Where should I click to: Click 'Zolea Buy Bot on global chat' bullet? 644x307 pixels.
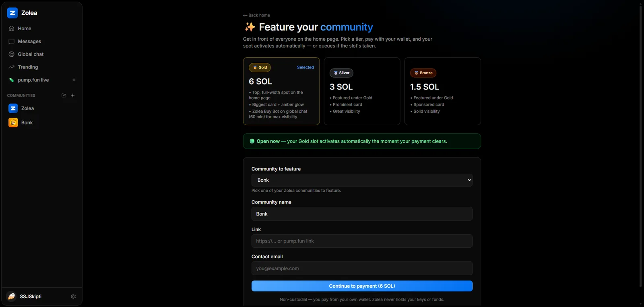[278, 114]
